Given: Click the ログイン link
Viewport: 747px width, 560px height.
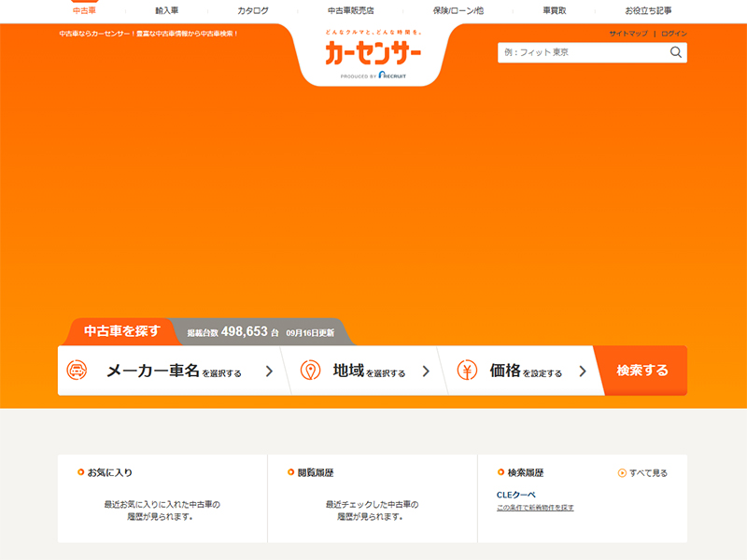Looking at the screenshot, I should click(674, 34).
